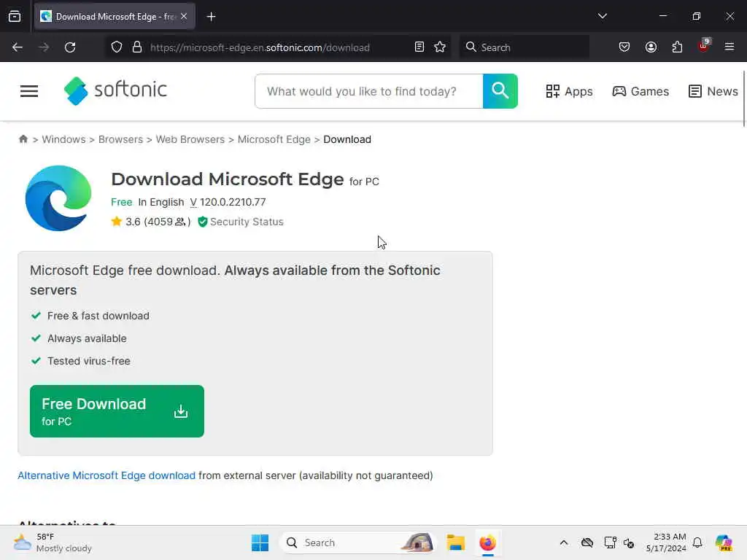This screenshot has width=747, height=560.
Task: Go to Browsers breadcrumb
Action: click(x=120, y=139)
